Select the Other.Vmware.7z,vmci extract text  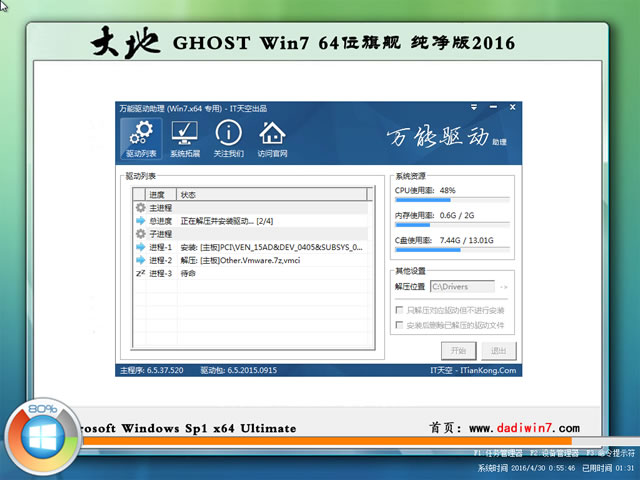click(x=240, y=260)
